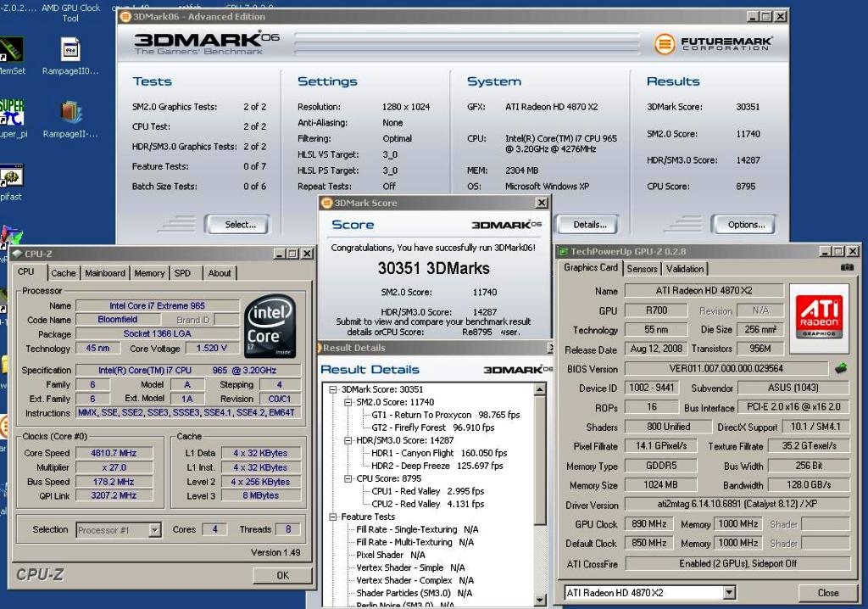Select the Vertex Shader - Simple row
Screen dimensions: 868x609
point(410,568)
